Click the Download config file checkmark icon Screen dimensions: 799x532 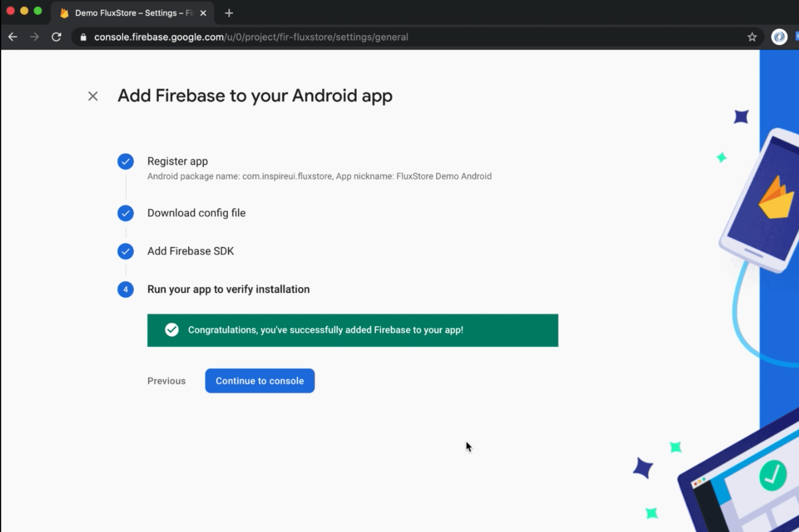coord(125,213)
